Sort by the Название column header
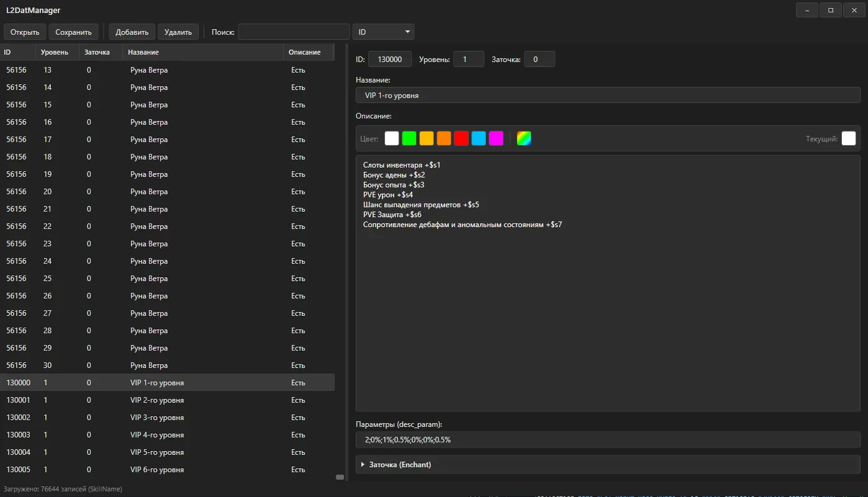Image resolution: width=868 pixels, height=497 pixels. pyautogui.click(x=203, y=52)
